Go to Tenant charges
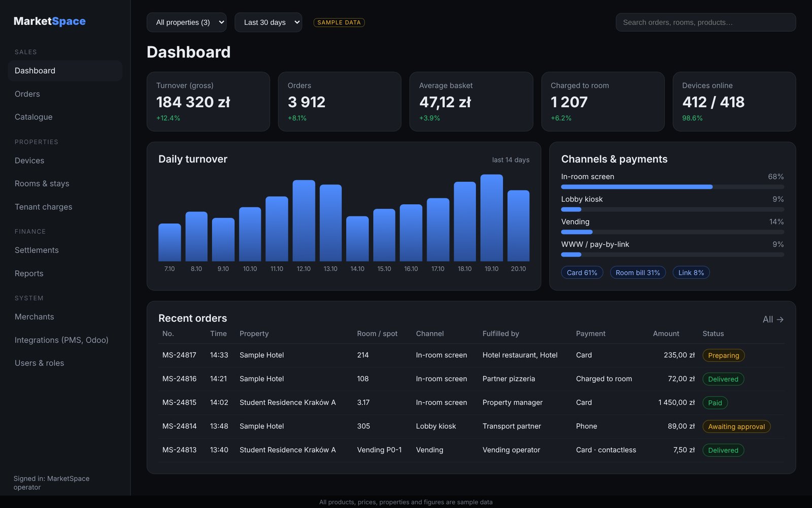 click(x=65, y=207)
